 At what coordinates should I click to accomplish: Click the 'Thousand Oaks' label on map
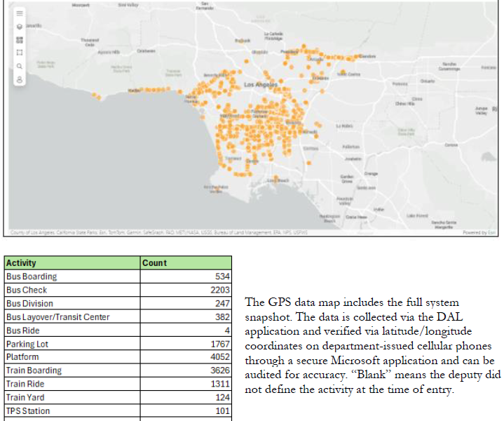89,42
